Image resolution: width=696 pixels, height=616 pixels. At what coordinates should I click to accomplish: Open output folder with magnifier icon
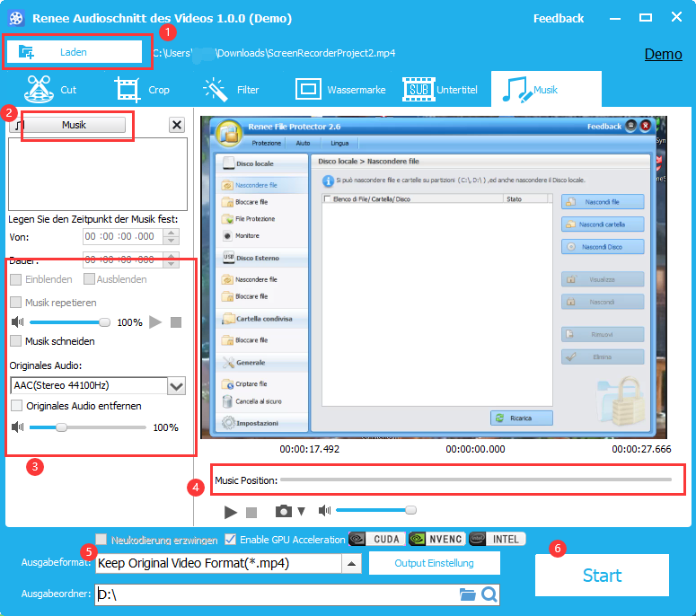click(x=489, y=594)
